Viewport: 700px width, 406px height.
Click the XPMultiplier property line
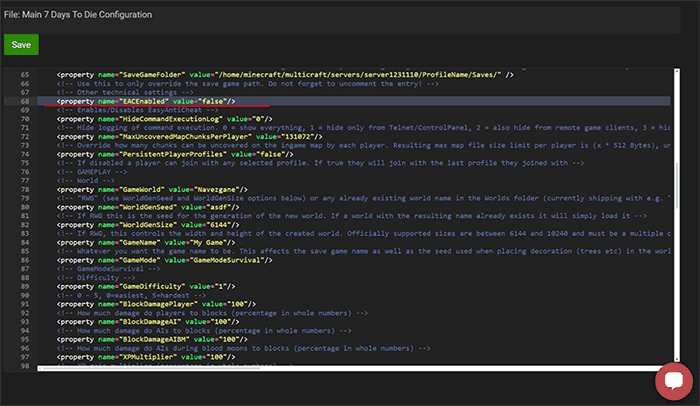coord(146,357)
